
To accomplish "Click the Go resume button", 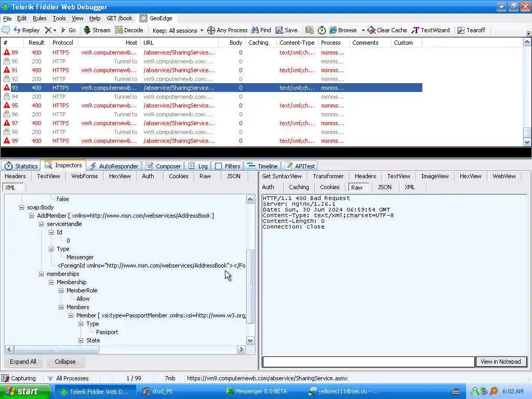I will (68, 30).
